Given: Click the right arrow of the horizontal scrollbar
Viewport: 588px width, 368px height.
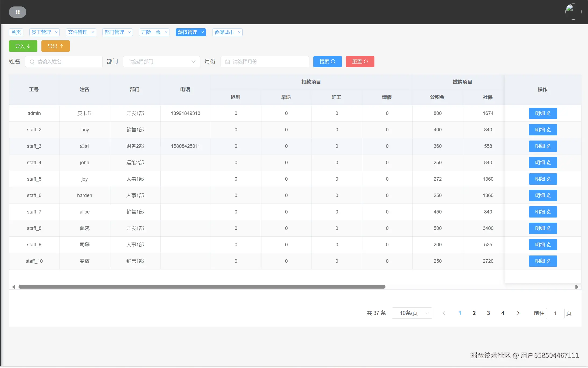Looking at the screenshot, I should (x=577, y=287).
